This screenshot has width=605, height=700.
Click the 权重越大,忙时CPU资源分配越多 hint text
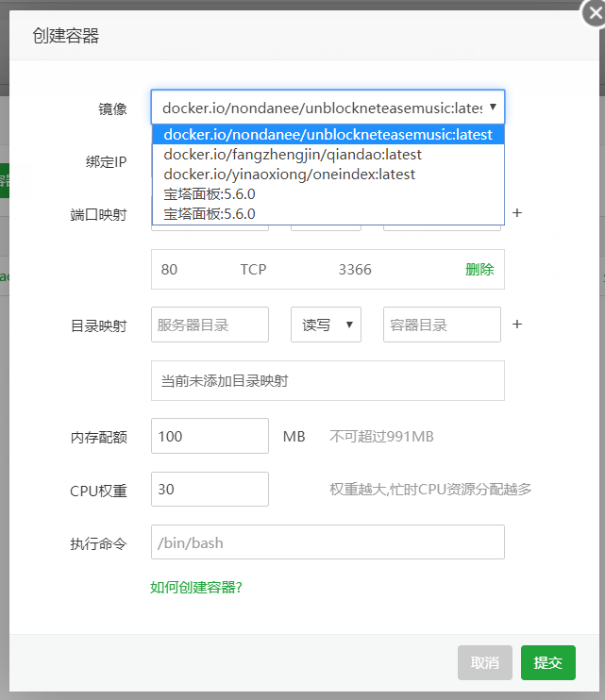click(x=430, y=490)
